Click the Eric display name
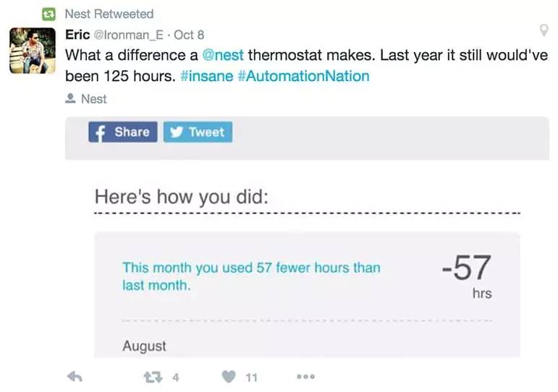 click(77, 35)
